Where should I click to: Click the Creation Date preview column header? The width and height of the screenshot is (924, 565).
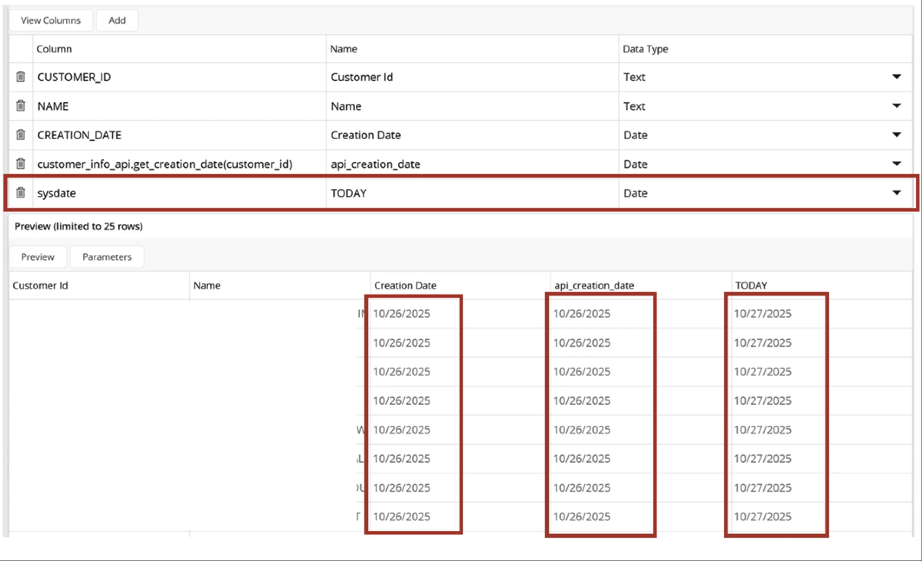405,286
